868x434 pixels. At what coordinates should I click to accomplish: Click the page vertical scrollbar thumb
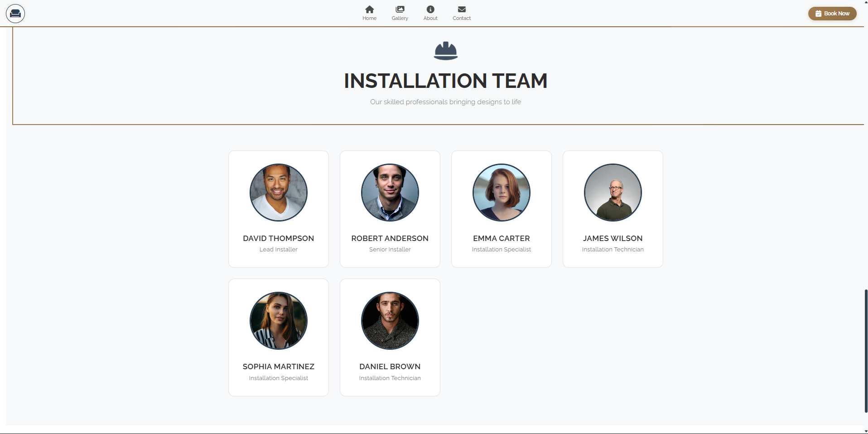866,351
